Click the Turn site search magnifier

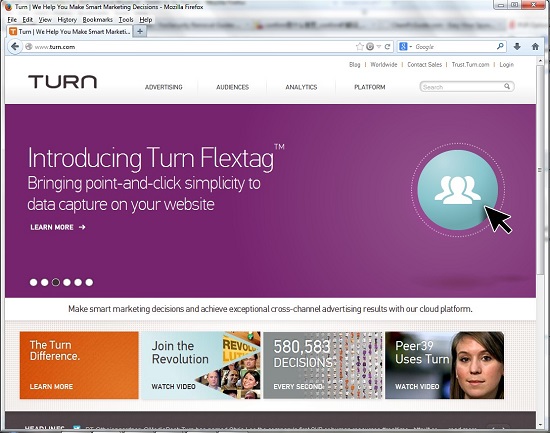507,86
